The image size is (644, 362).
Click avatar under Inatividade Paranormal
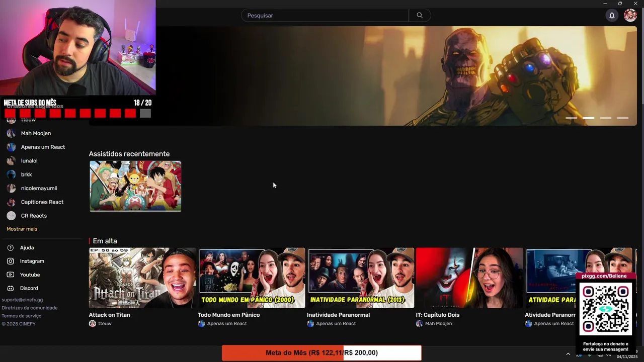coord(310,324)
